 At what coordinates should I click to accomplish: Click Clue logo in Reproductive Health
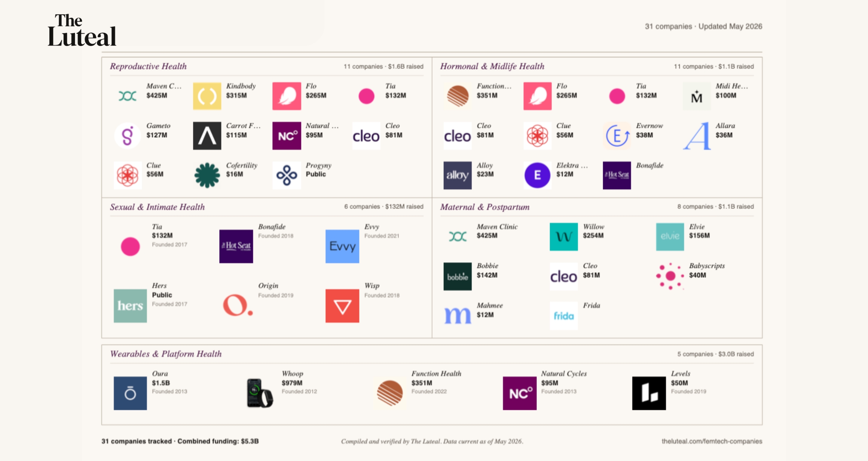pyautogui.click(x=127, y=175)
